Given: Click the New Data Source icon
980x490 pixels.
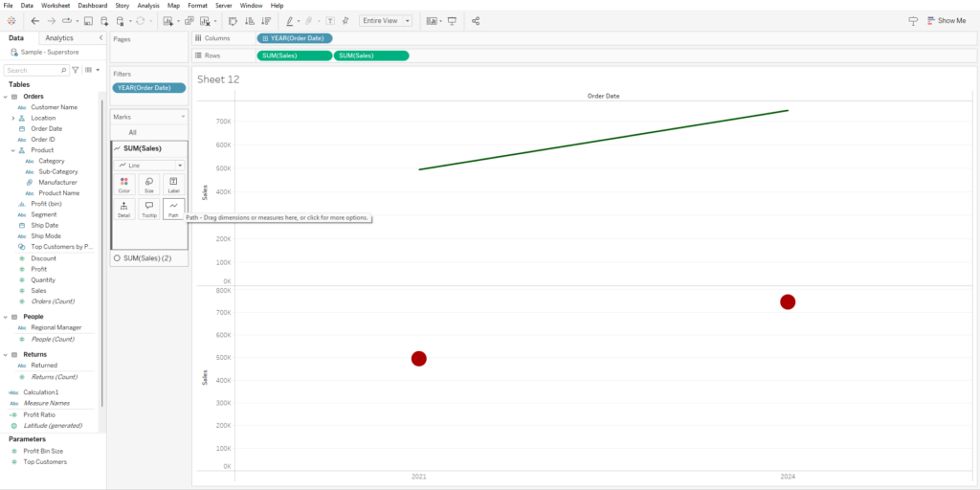Looking at the screenshot, I should pos(104,21).
